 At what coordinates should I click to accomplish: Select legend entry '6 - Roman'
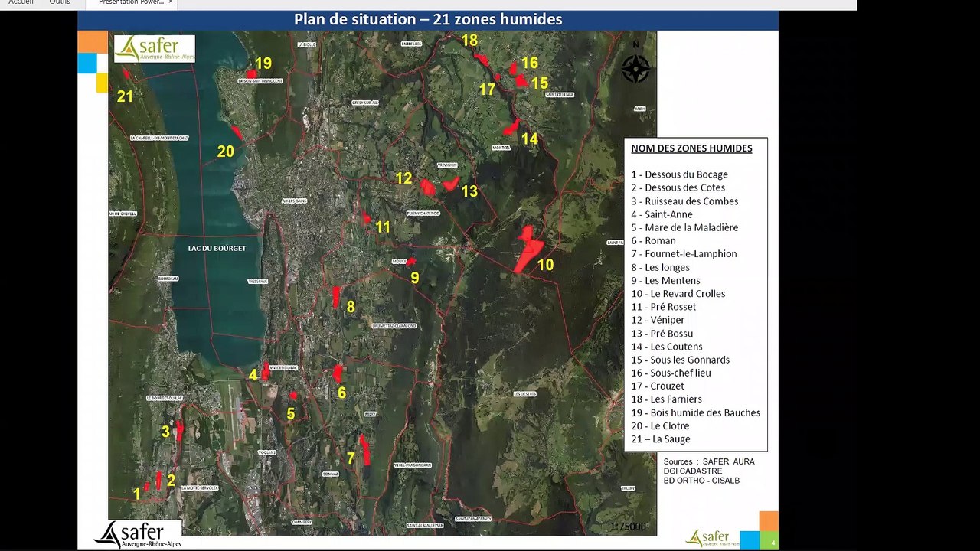[x=653, y=240]
